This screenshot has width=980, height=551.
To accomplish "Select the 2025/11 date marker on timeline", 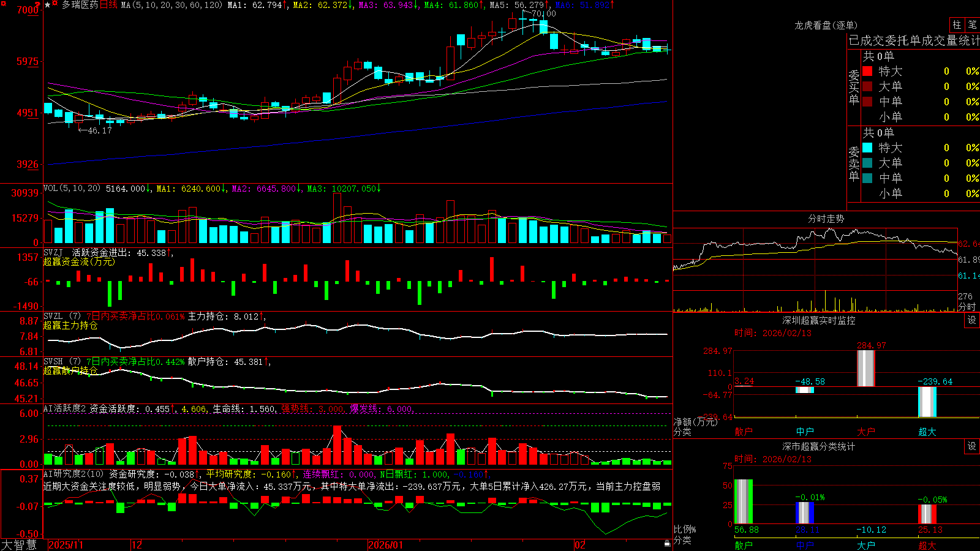I will [x=66, y=545].
